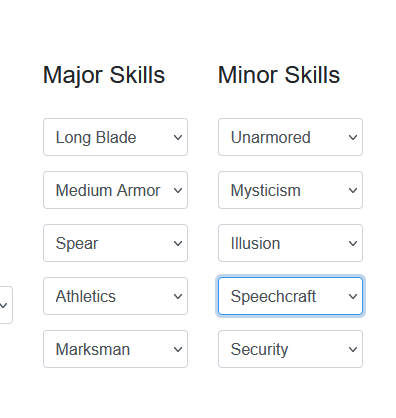The image size is (396, 418).
Task: Open the Medium Armor major skill dropdown
Action: click(x=115, y=190)
